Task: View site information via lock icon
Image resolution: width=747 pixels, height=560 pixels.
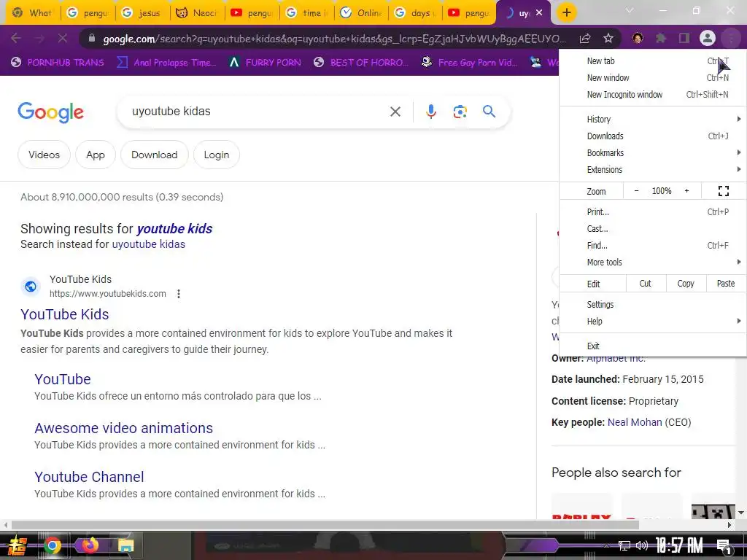Action: (92, 39)
